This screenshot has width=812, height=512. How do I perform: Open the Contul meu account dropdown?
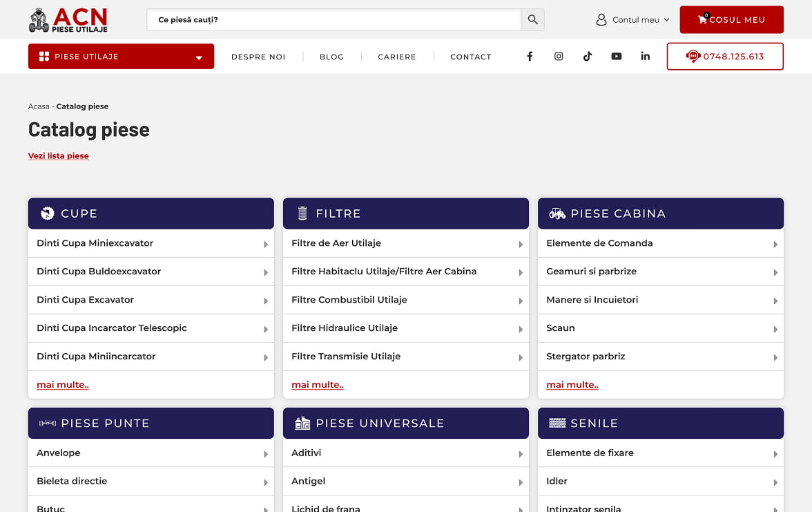coord(633,20)
